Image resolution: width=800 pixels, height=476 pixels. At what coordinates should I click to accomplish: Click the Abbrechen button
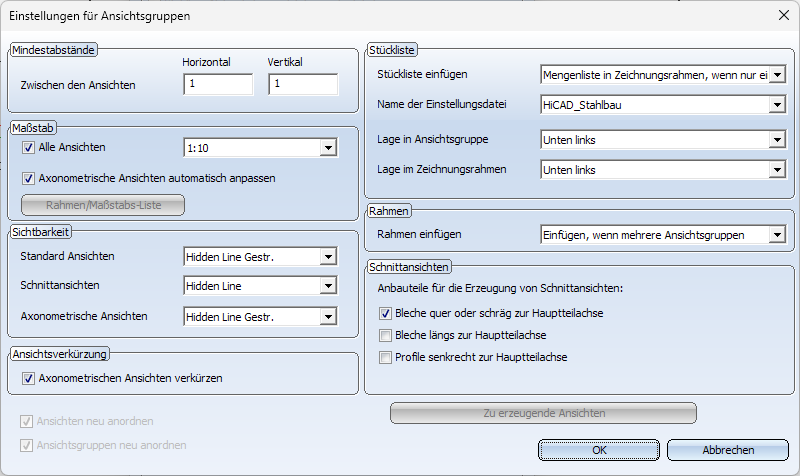[728, 450]
